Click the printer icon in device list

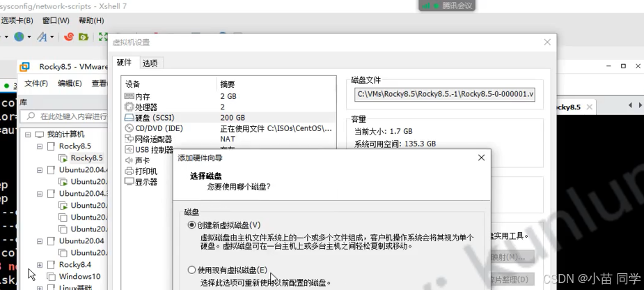click(x=129, y=171)
